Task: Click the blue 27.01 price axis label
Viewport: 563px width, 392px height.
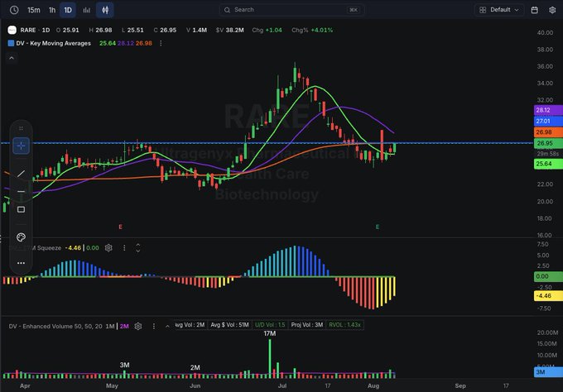Action: [548, 121]
